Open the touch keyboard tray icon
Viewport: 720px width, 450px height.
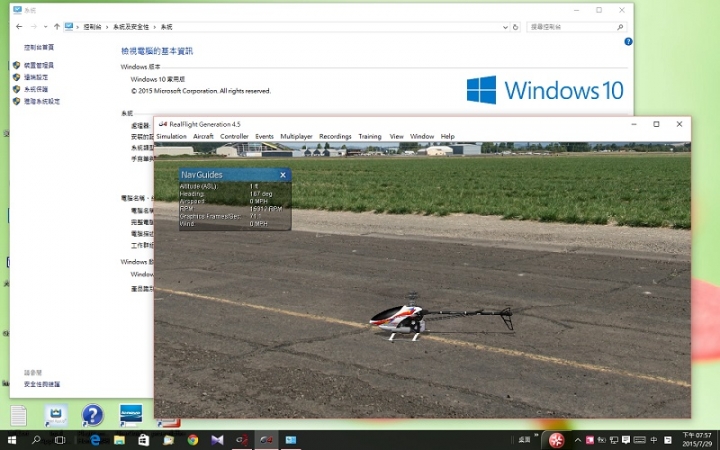(x=640, y=440)
